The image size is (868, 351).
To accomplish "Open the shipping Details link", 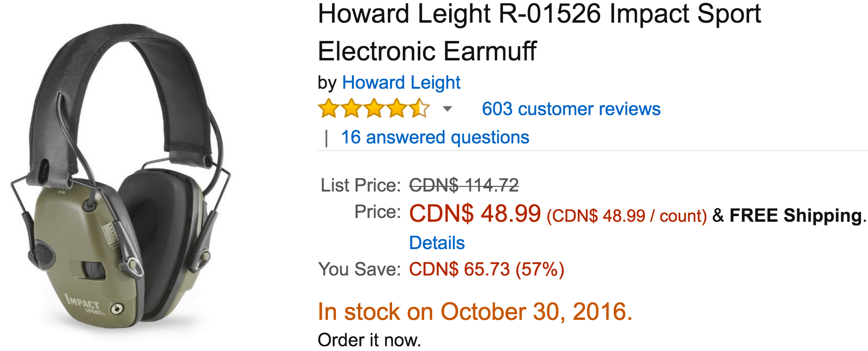I will point(437,243).
